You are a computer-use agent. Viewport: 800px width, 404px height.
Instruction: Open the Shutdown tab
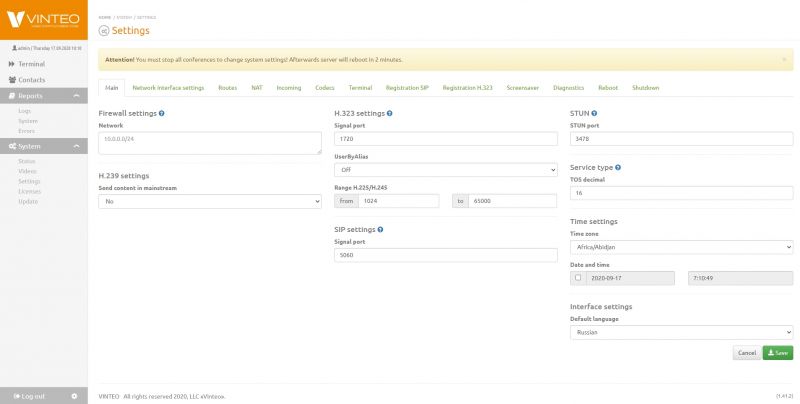pos(646,88)
